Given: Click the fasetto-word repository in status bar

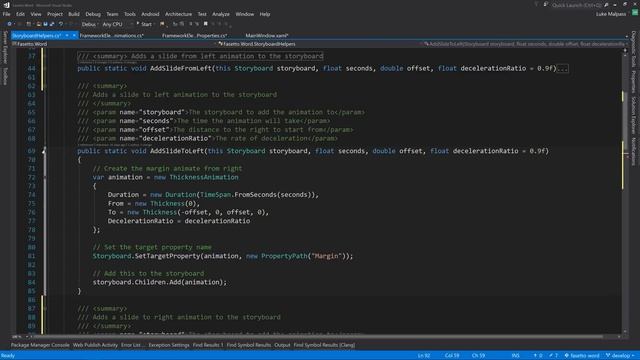Looking at the screenshot, I should (582, 356).
